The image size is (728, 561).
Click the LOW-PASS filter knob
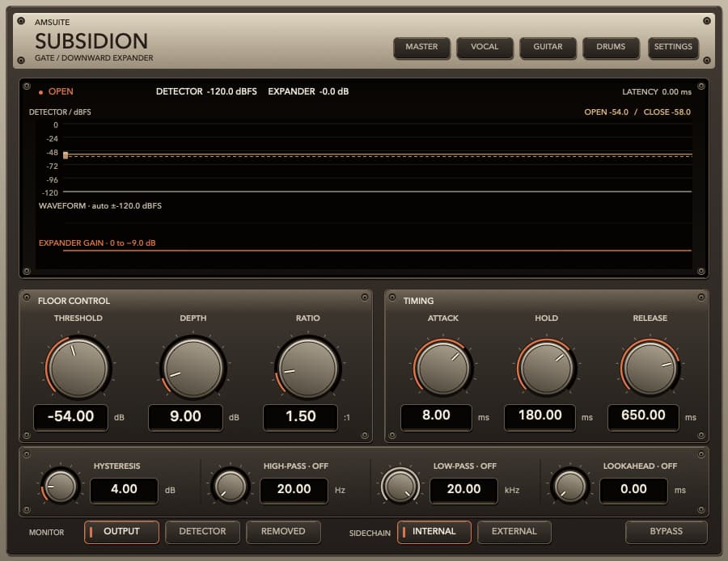[400, 487]
